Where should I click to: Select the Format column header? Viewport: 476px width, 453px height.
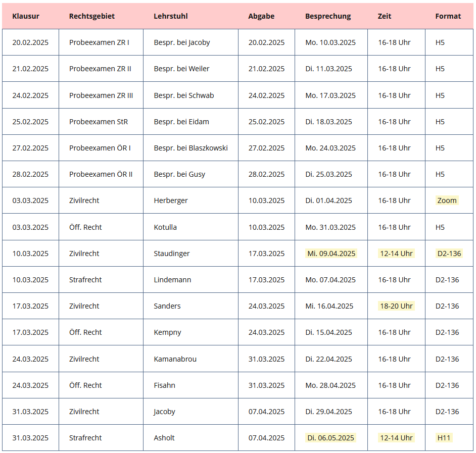[x=448, y=16]
